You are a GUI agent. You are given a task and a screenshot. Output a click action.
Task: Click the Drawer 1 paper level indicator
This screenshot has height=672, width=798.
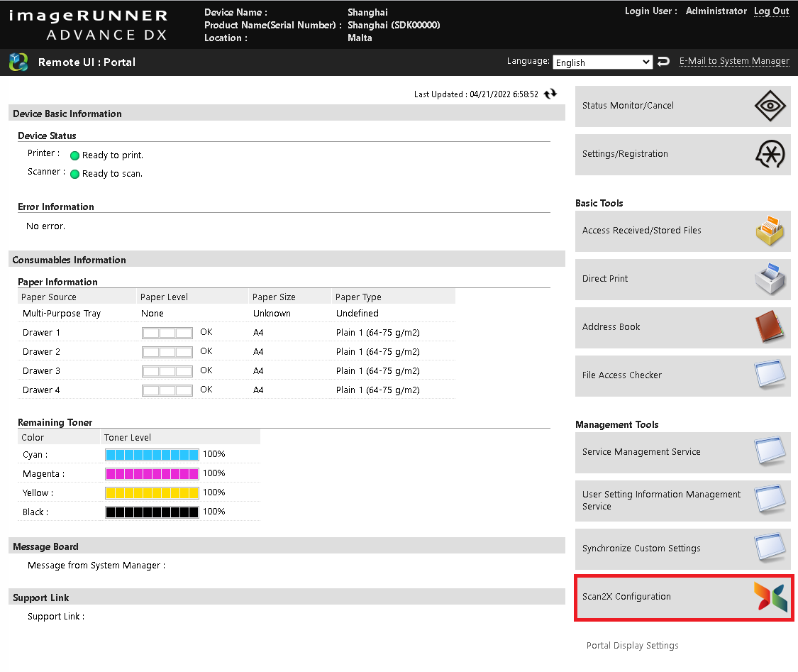(x=167, y=333)
